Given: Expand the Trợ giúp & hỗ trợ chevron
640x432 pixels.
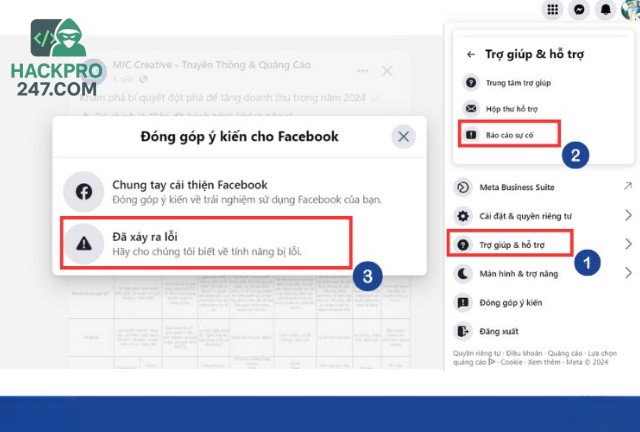Looking at the screenshot, I should pyautogui.click(x=629, y=244).
